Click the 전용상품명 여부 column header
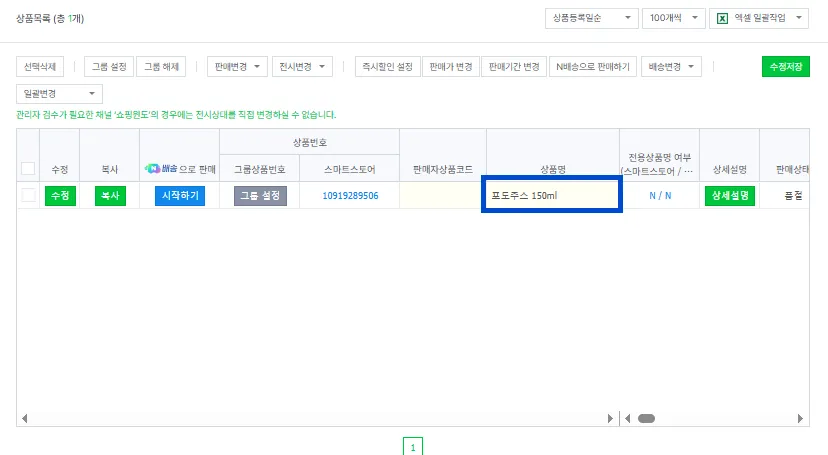 point(660,157)
